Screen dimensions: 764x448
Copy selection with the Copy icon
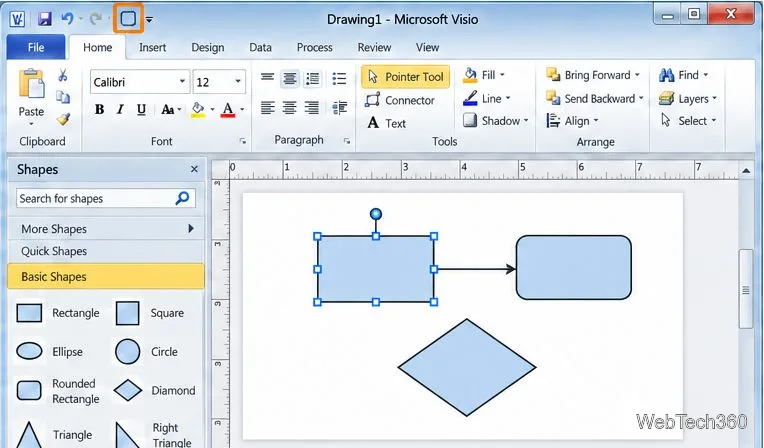pos(63,97)
